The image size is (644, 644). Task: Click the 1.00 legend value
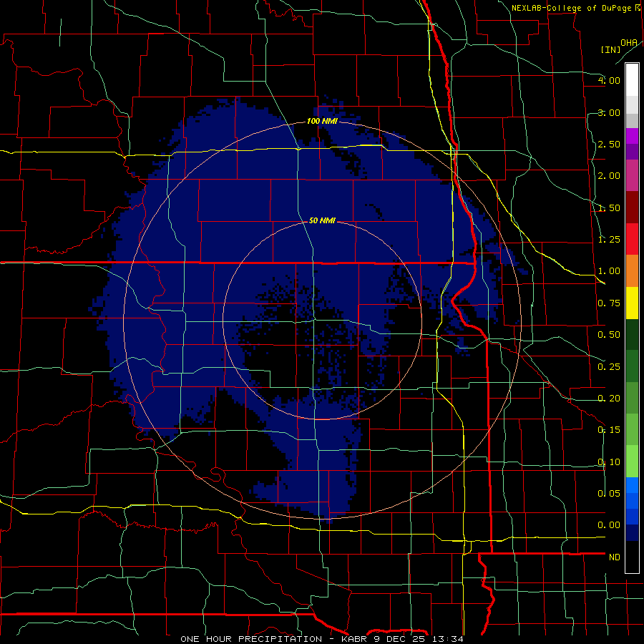(609, 271)
